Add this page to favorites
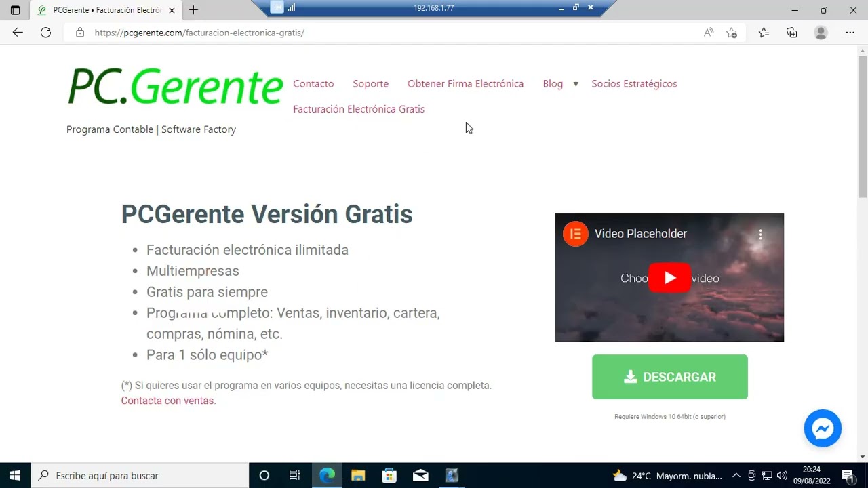Image resolution: width=868 pixels, height=488 pixels. click(x=732, y=33)
